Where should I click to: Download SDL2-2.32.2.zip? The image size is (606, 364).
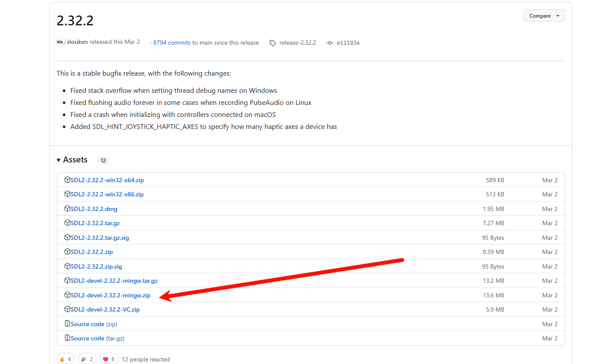click(x=92, y=252)
